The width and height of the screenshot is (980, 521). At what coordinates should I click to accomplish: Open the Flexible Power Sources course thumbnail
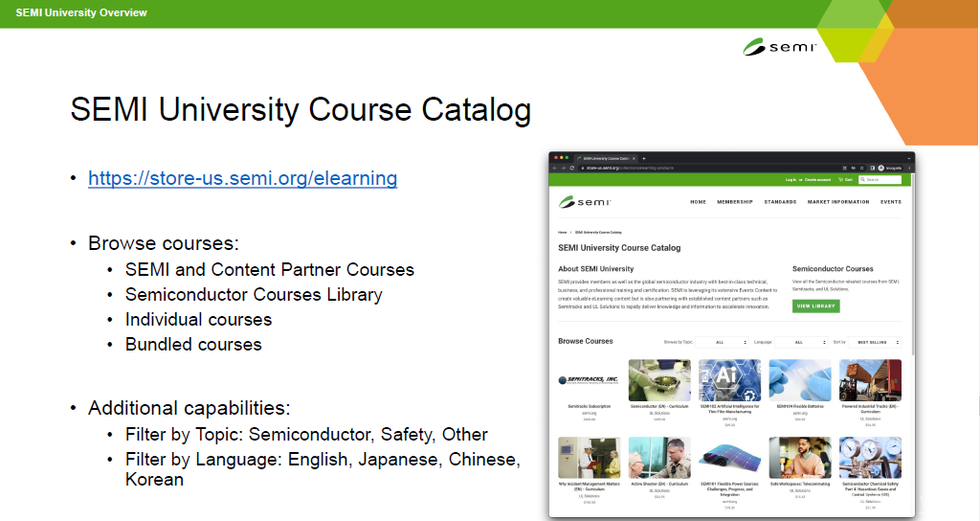[729, 459]
